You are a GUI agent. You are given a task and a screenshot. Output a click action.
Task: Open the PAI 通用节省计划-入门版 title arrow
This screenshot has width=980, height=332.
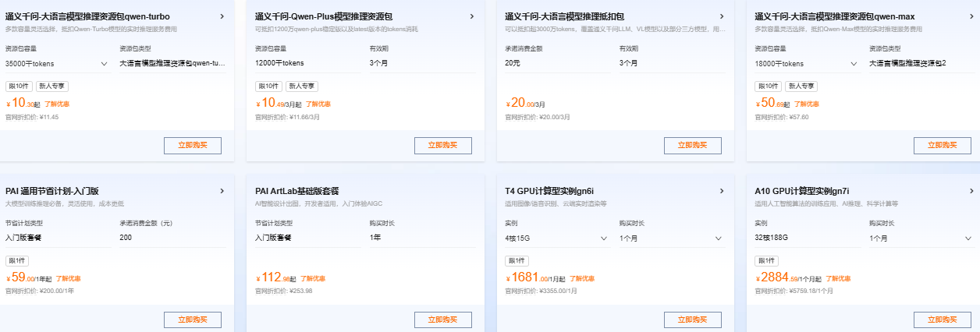[x=222, y=190]
